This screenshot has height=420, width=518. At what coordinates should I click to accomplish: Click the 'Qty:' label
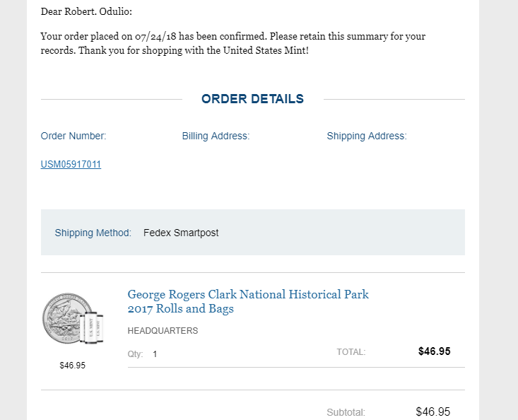point(135,354)
